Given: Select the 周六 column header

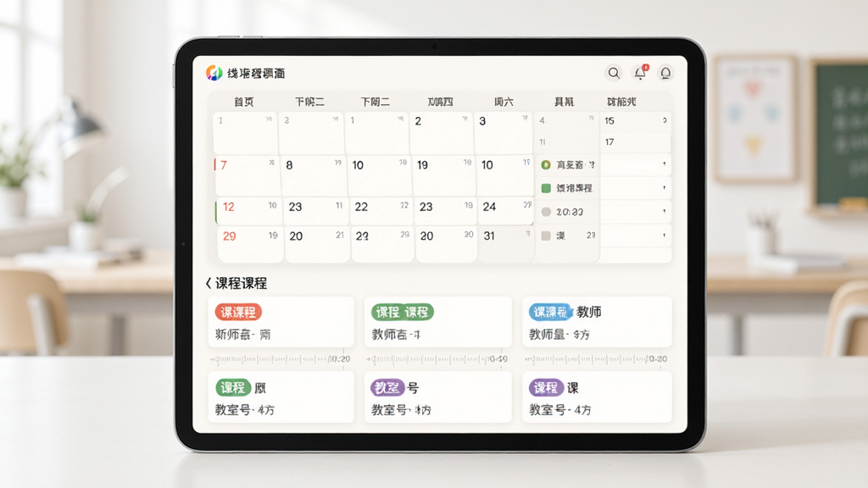Looking at the screenshot, I should pos(504,102).
